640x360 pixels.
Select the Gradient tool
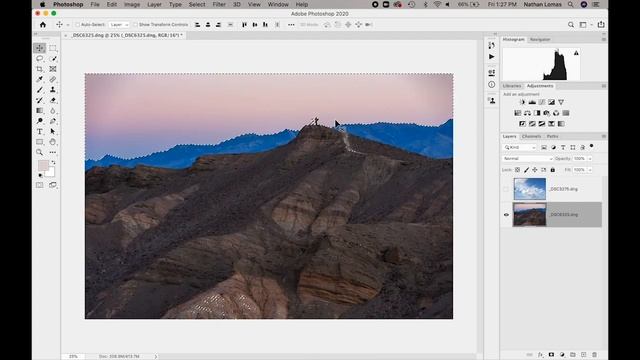[40, 111]
